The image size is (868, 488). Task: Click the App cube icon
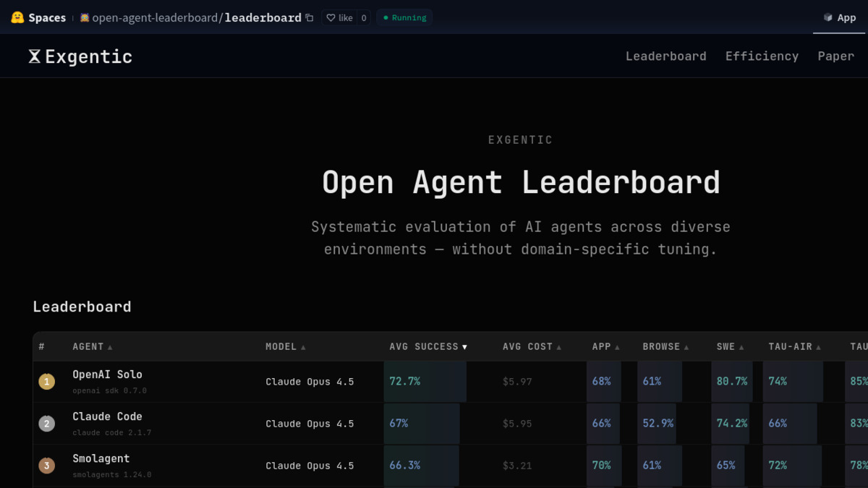[x=827, y=17]
